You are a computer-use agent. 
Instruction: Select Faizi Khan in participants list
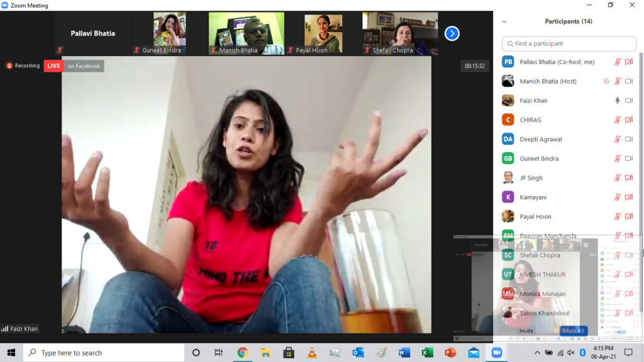point(569,101)
